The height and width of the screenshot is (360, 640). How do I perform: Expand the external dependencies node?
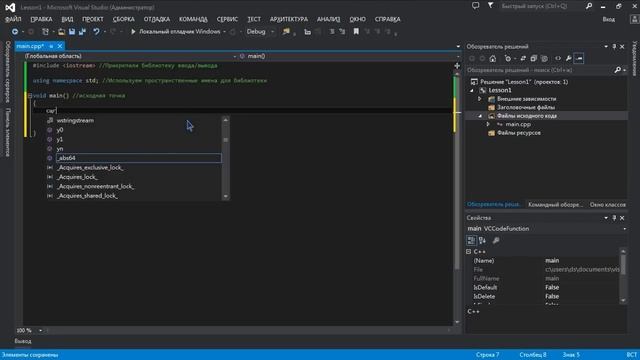(x=480, y=99)
